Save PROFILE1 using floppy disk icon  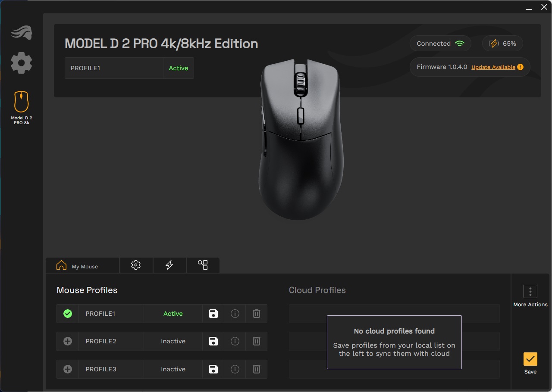(213, 314)
